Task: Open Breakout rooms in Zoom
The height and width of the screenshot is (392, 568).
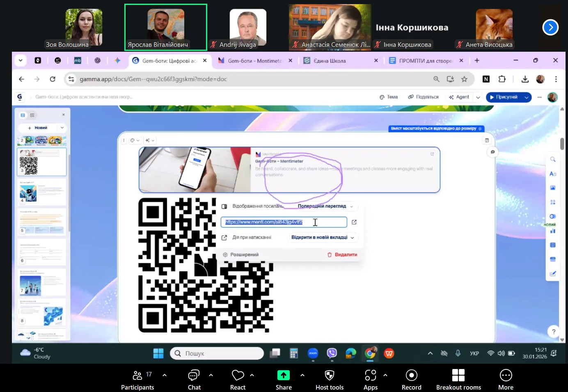Action: 458,380
